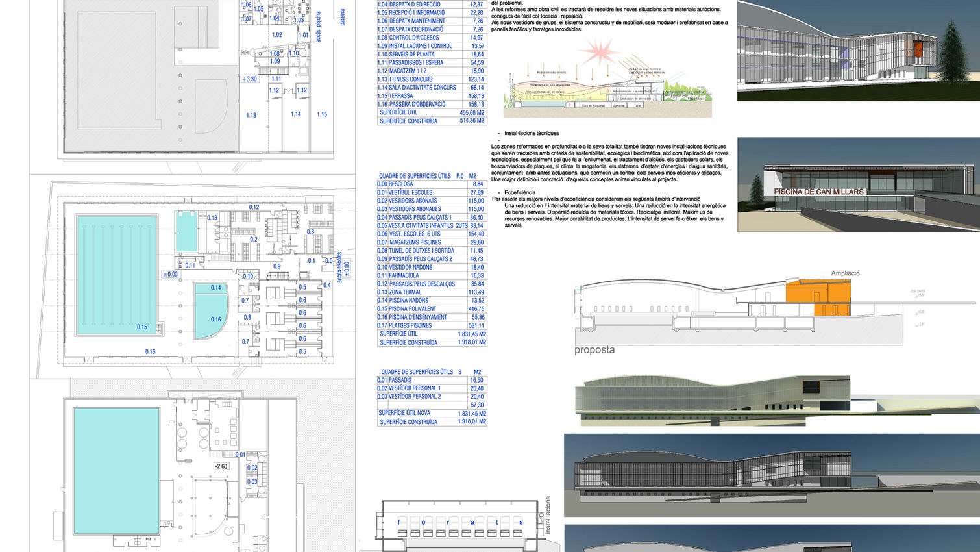Screen dimensions: 980x552
Task: Select the 'PLATGES PISCINES' row
Action: pyautogui.click(x=431, y=325)
